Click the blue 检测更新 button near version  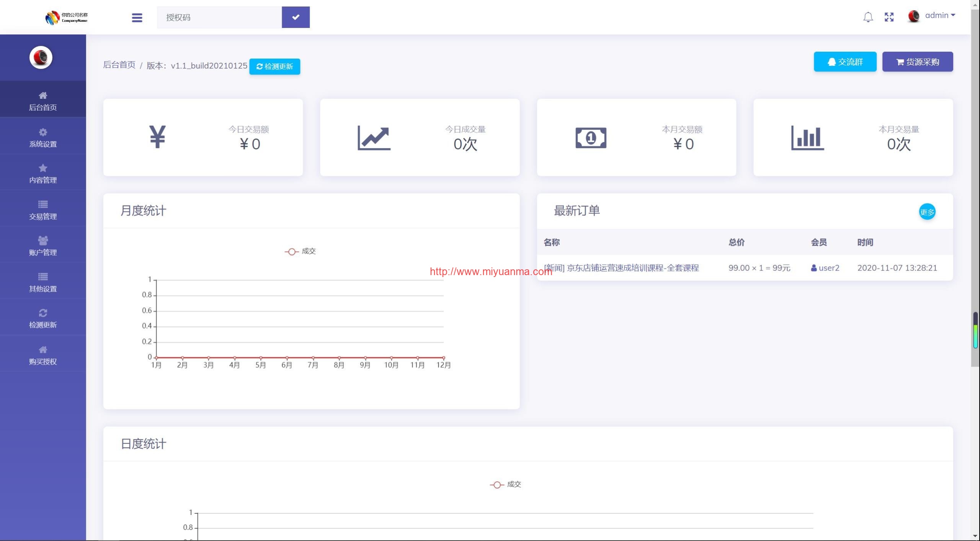274,66
